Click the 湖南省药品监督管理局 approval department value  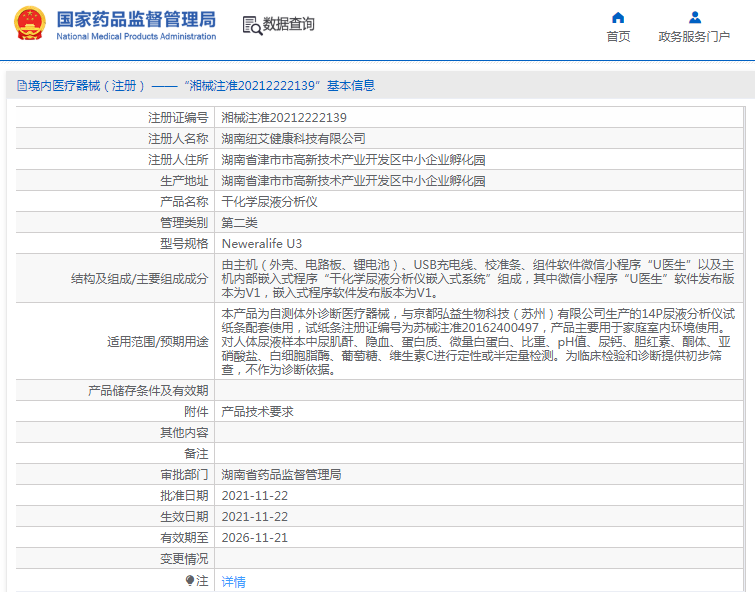[281, 474]
